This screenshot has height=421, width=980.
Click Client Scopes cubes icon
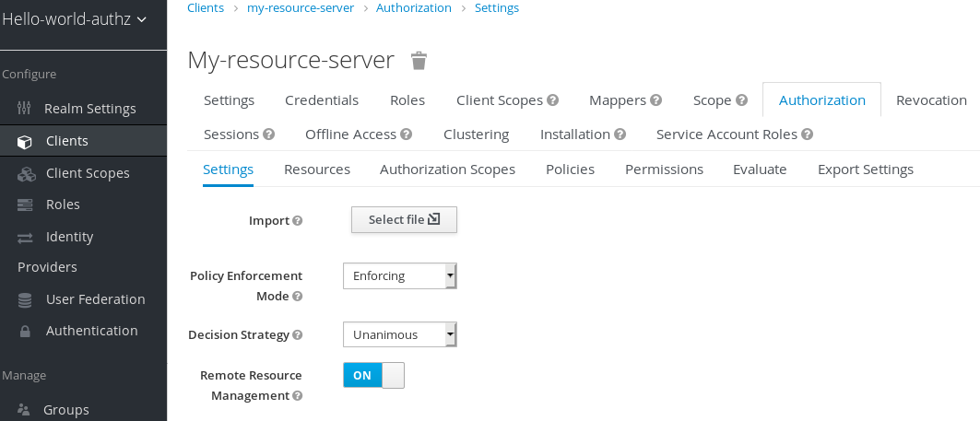[26, 173]
